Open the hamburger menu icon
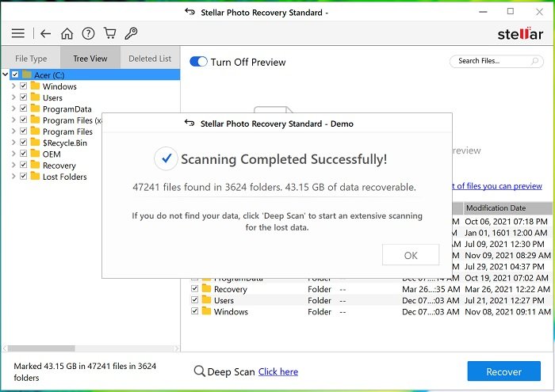 pos(17,33)
